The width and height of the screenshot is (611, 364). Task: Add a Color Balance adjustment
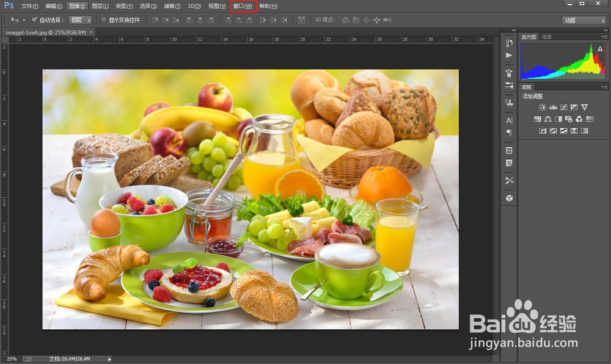548,118
